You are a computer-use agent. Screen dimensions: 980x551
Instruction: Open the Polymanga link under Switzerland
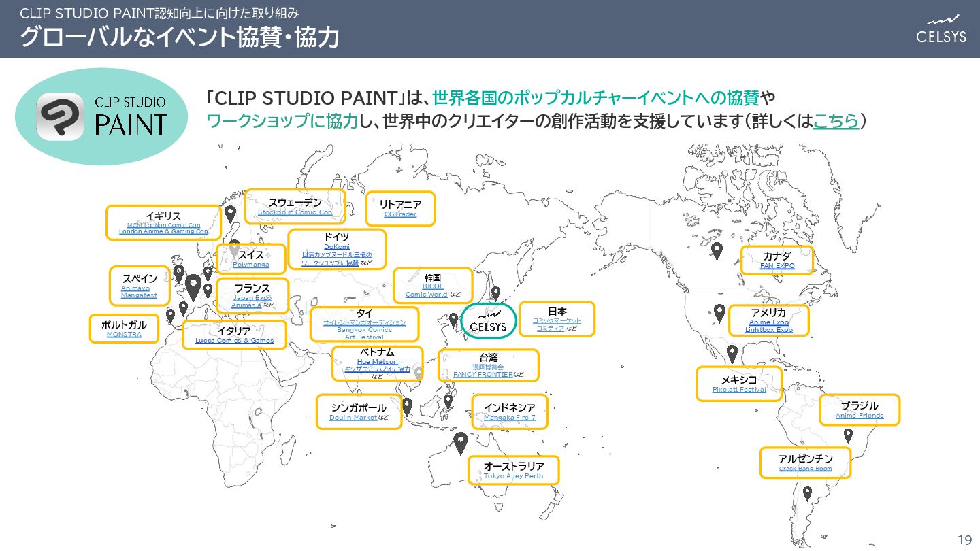tap(250, 265)
